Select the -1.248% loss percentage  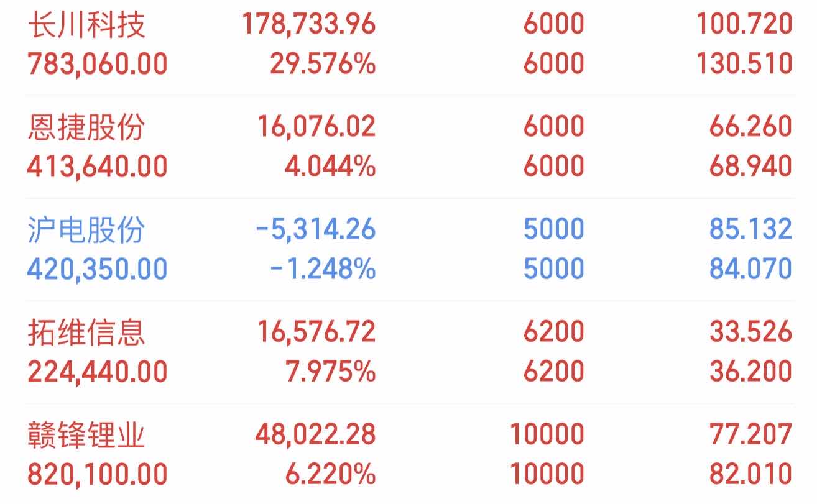pos(323,269)
